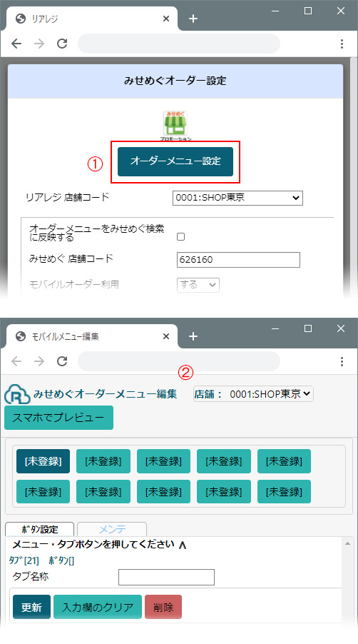Click みせめぐ 店舗コード input field
358x644 pixels.
click(x=238, y=260)
